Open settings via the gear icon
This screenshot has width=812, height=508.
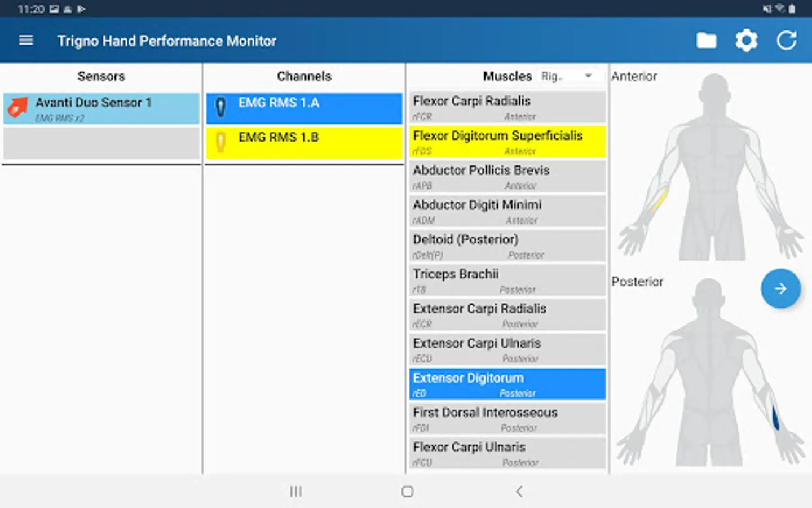click(x=746, y=41)
